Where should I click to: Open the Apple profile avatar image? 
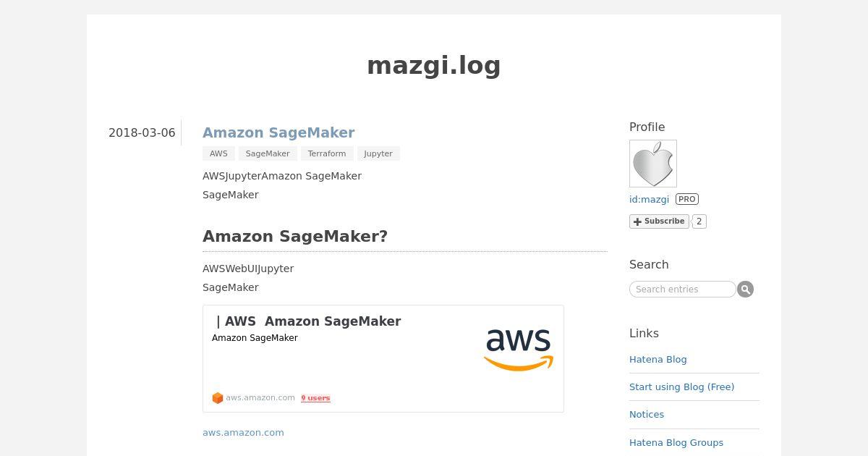coord(653,164)
